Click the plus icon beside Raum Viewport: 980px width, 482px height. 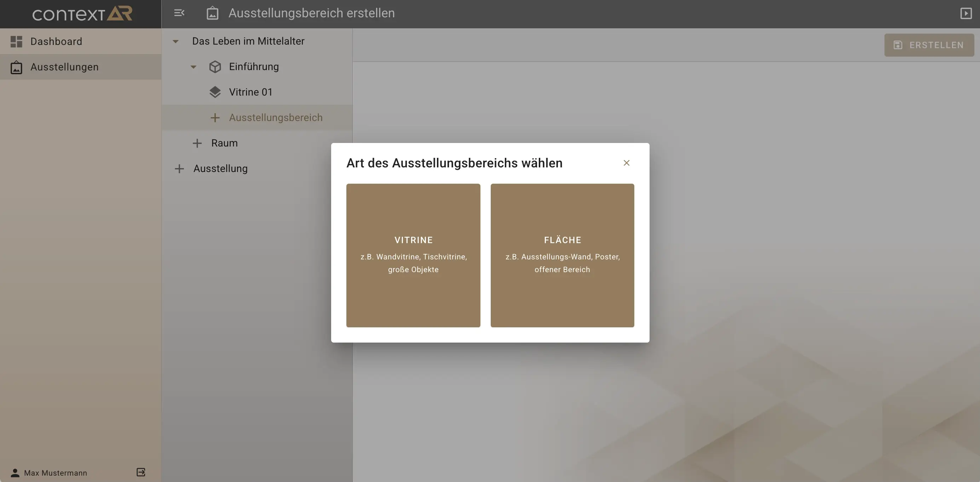[x=197, y=143]
